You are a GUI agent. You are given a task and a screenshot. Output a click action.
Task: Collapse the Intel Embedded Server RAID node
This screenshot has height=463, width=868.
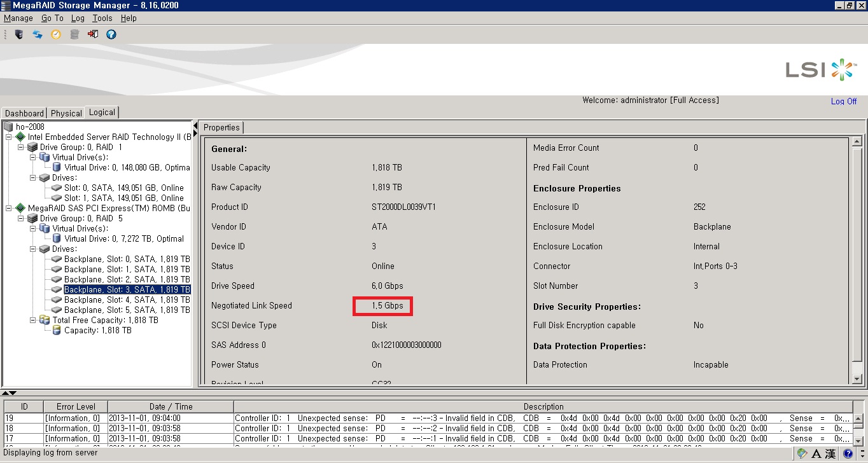(9, 137)
